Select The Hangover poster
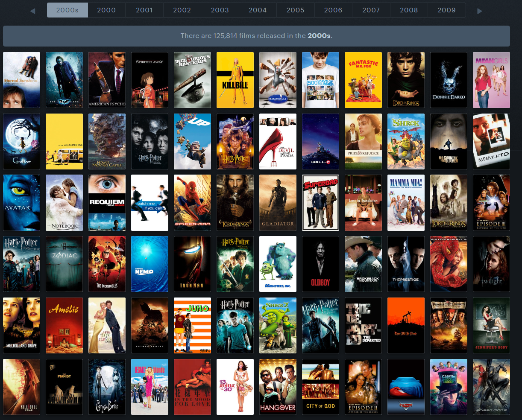This screenshot has height=420, width=522. [x=278, y=387]
